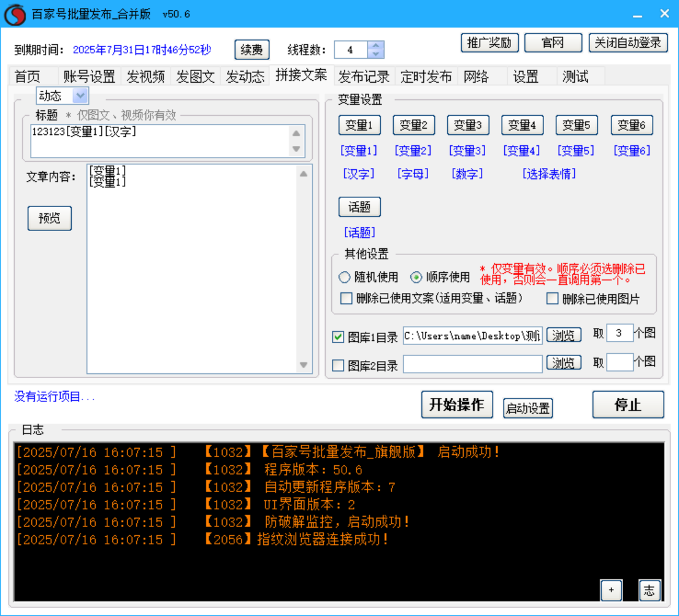
Task: Click [选择表情] link
Action: coord(549,174)
